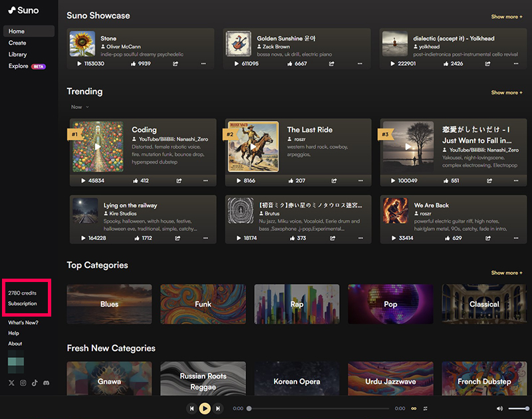Expand Top Categories with Show more

(x=507, y=273)
